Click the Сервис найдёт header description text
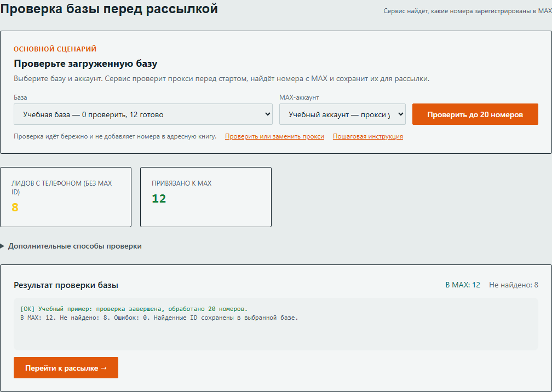Screen dimensions: 552x392 (x=468, y=11)
